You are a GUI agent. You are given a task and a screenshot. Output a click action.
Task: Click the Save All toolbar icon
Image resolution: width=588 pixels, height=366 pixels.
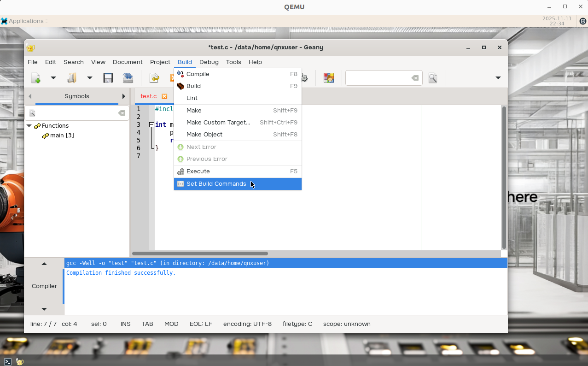128,78
